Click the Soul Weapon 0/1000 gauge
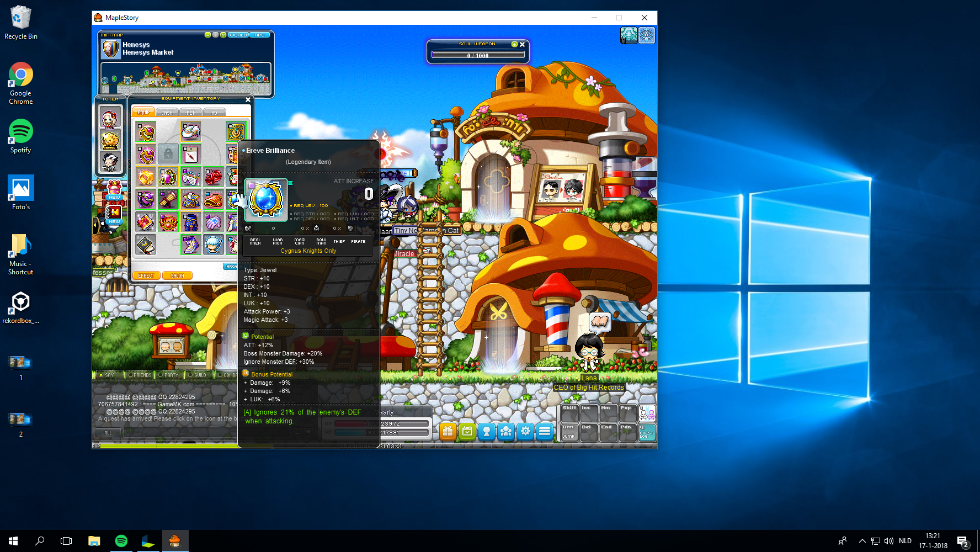Viewport: 980px width, 552px height. click(478, 55)
